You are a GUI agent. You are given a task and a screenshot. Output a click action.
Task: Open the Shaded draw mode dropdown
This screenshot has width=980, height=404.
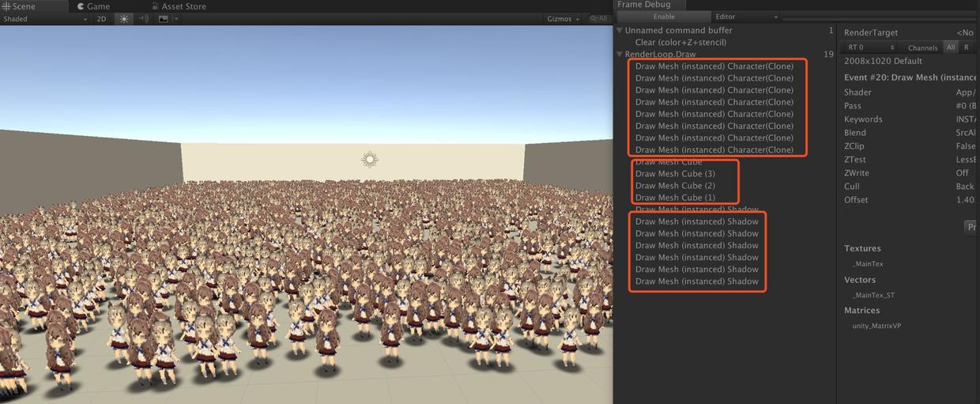tap(44, 19)
